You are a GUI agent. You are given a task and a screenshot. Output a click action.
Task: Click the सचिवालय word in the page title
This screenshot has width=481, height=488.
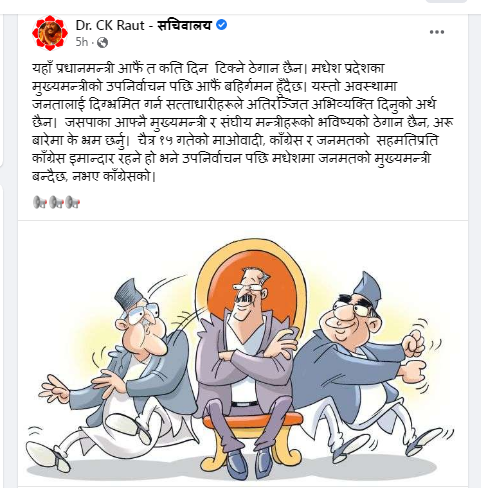[x=184, y=25]
